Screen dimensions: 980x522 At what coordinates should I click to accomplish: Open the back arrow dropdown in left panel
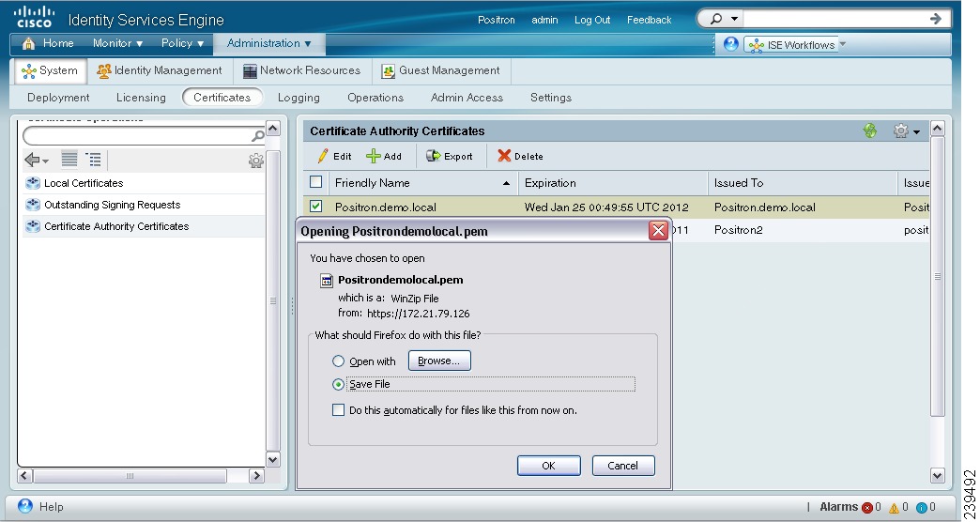tap(46, 161)
